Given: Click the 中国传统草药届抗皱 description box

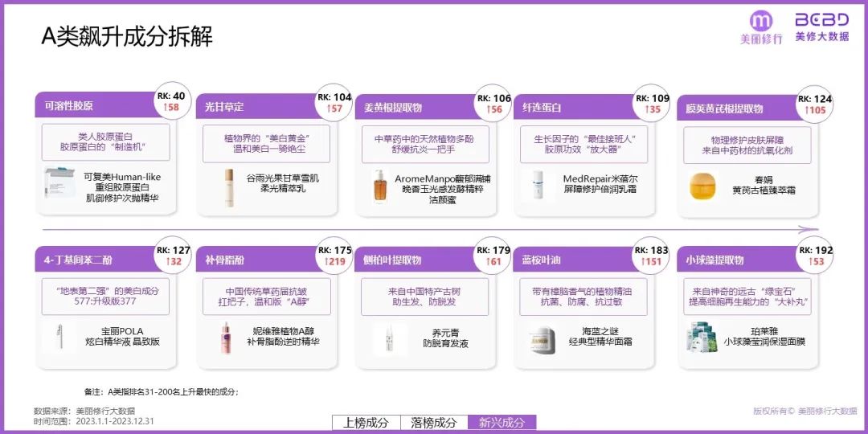Looking at the screenshot, I should [x=266, y=296].
